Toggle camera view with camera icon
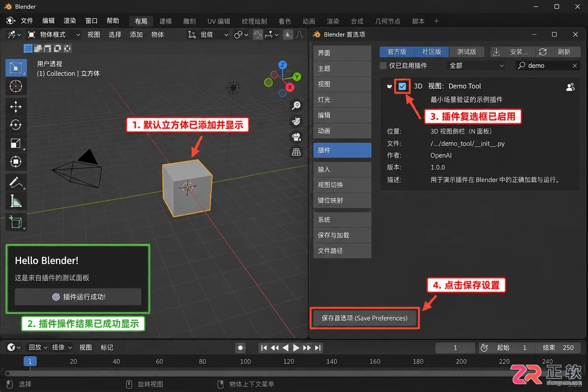This screenshot has height=392, width=588. (x=296, y=137)
